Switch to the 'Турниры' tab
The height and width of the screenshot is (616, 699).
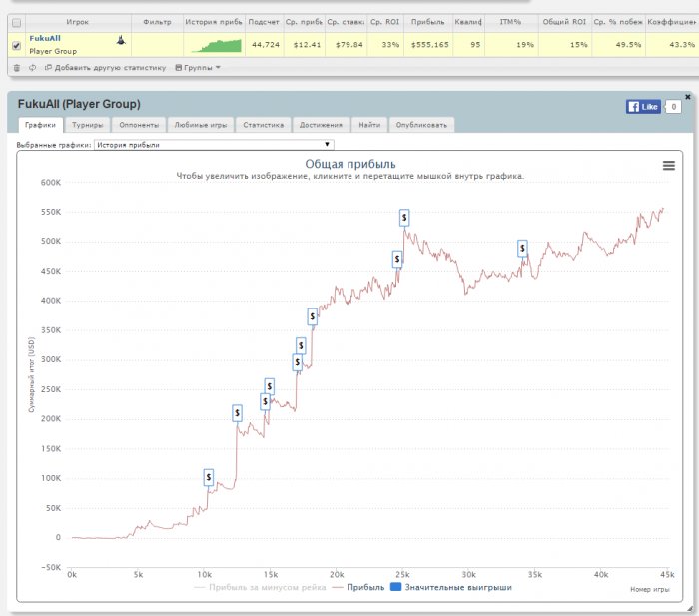(x=88, y=125)
